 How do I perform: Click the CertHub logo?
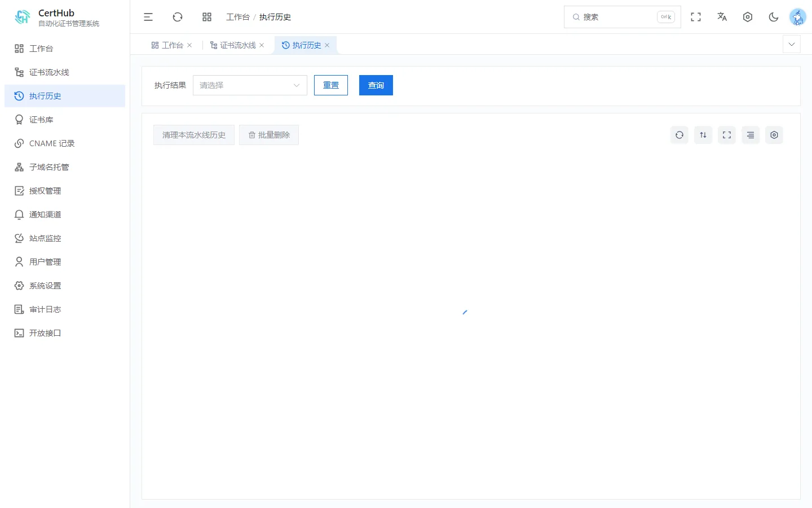coord(23,17)
